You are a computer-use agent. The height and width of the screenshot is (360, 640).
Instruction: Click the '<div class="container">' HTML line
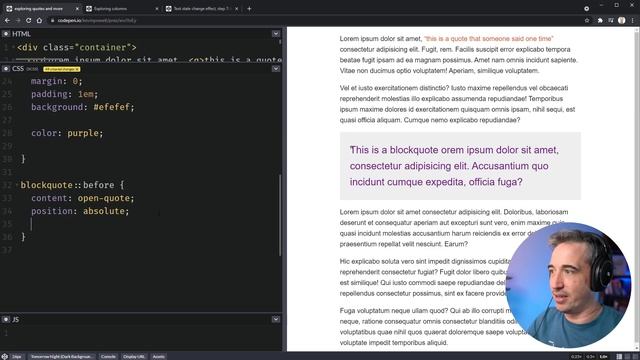click(x=77, y=47)
